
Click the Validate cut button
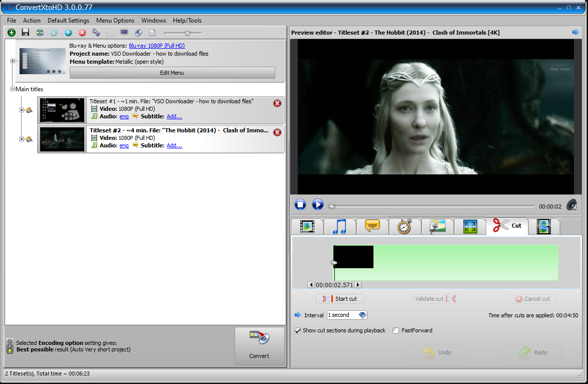[436, 299]
